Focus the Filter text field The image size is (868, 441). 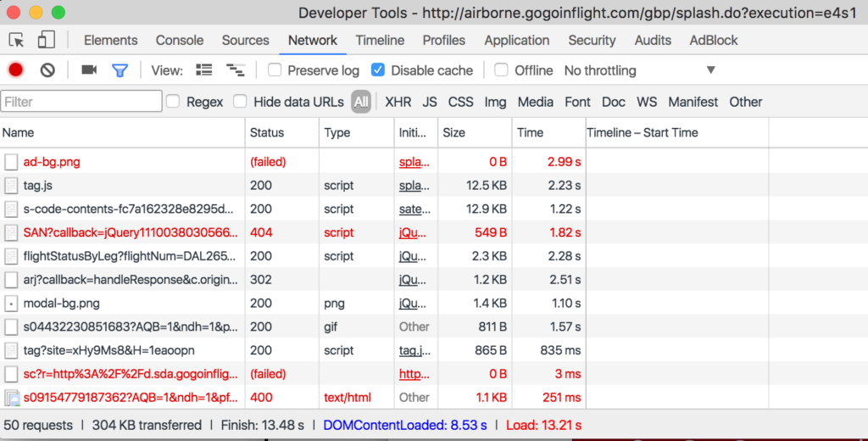coord(81,102)
